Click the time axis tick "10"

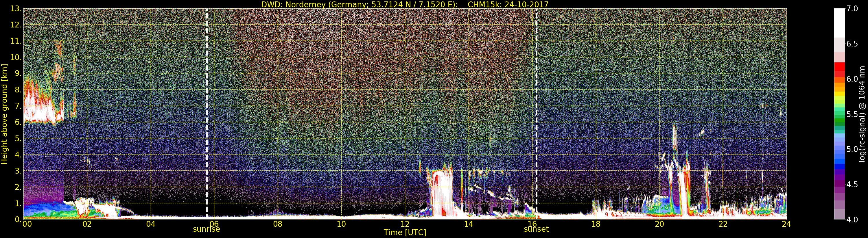[341, 224]
